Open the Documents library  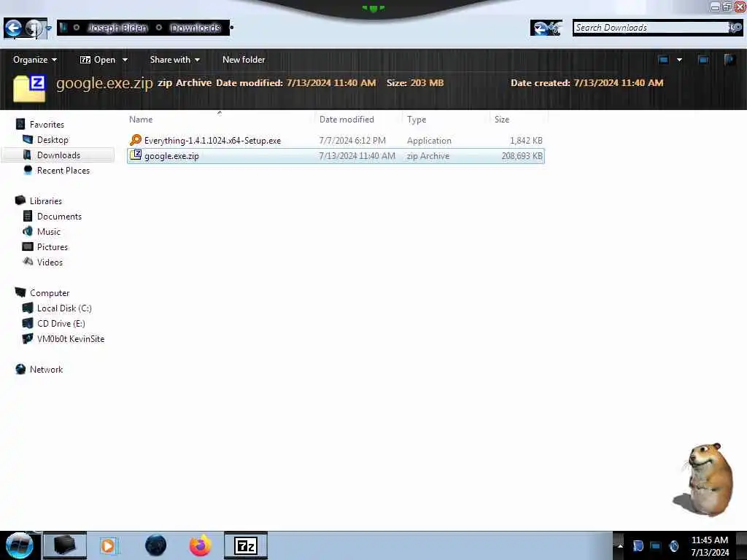pos(59,216)
